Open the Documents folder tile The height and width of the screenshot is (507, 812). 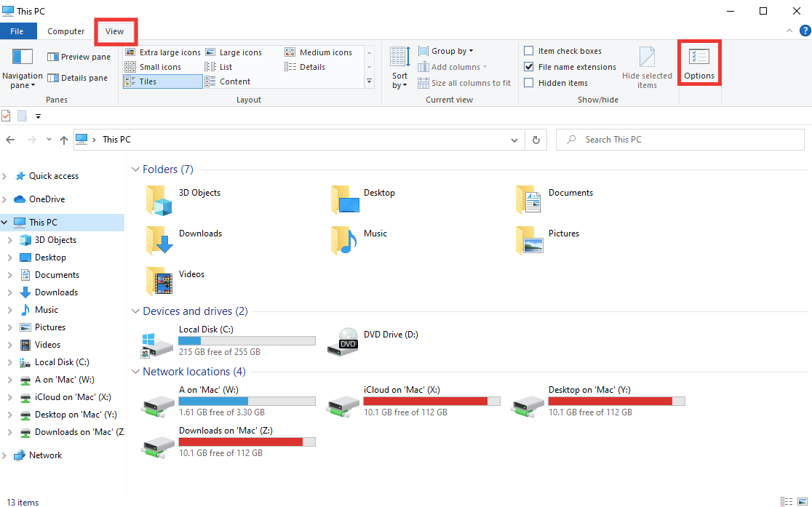[554, 201]
